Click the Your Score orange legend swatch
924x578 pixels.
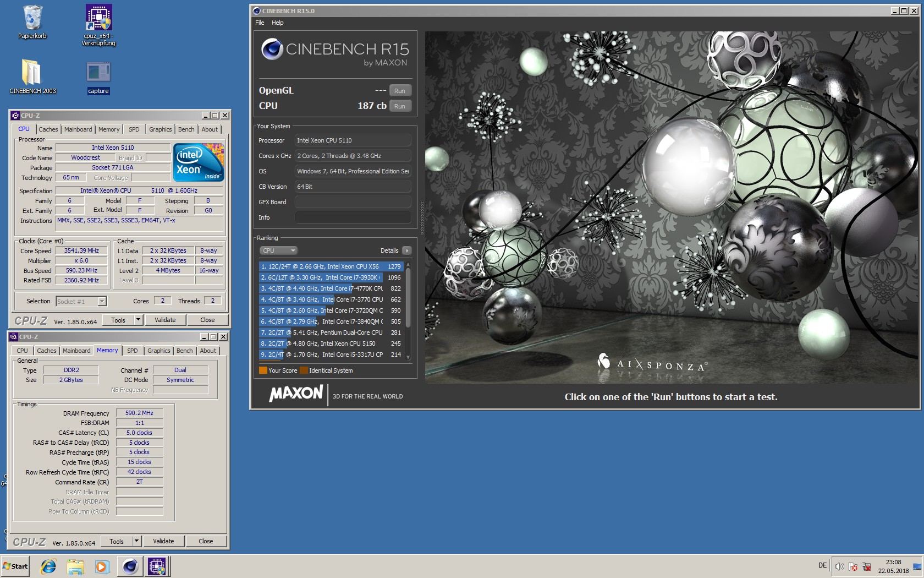pos(263,370)
